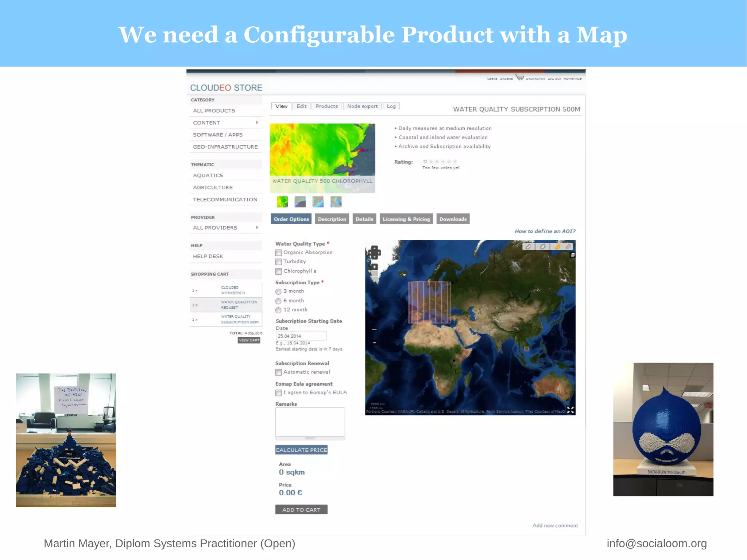Select the pink eraser tool on map
The height and width of the screenshot is (560, 747).
pos(569,247)
